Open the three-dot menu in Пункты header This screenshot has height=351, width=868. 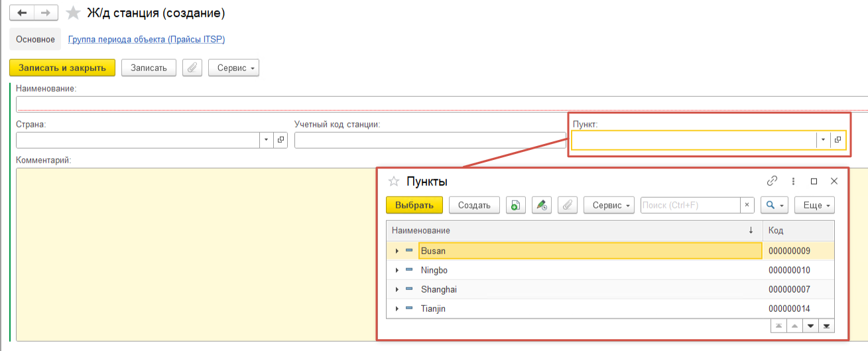[x=793, y=180]
